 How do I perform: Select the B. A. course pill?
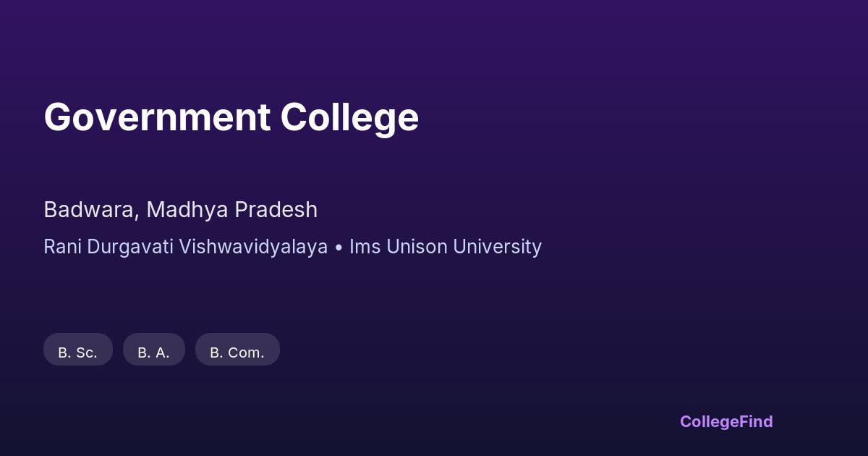pyautogui.click(x=154, y=350)
